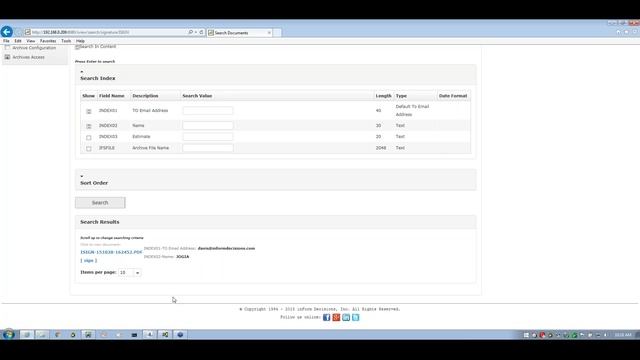Open the Tools menu
Viewport: 640px width, 360px height.
click(x=66, y=41)
